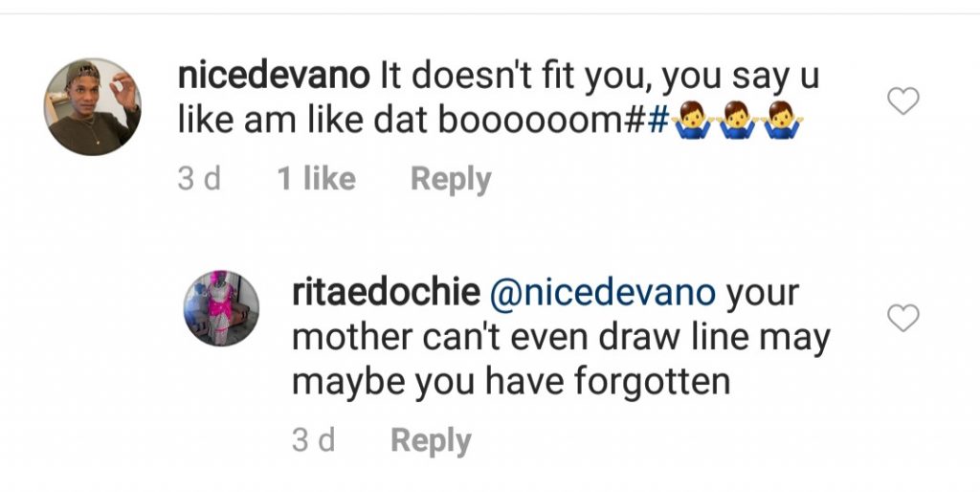Like nicedevano's comment with the heart icon

pos(903,101)
